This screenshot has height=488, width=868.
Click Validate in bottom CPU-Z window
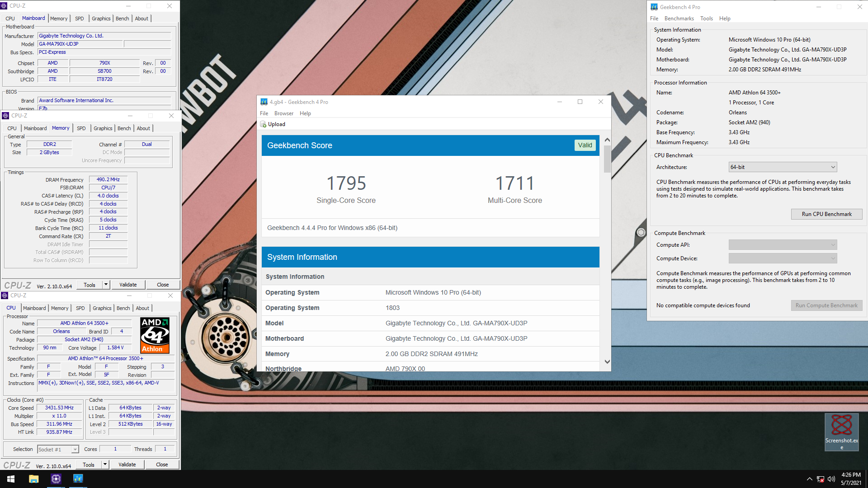click(127, 465)
